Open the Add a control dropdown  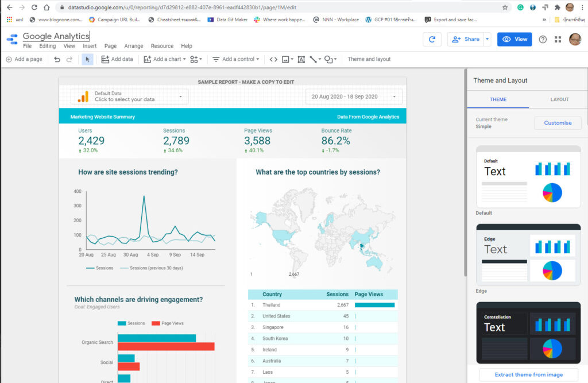pos(236,59)
